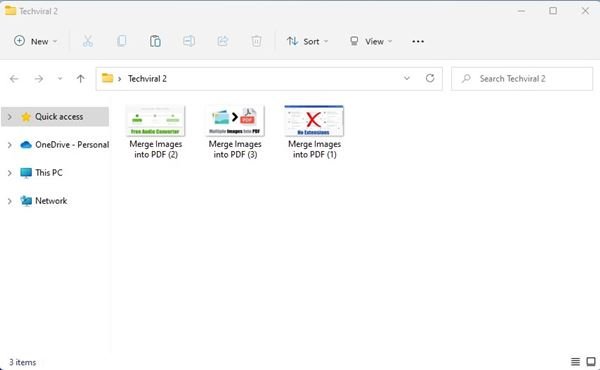The height and width of the screenshot is (370, 600).
Task: Open recent locations dropdown arrow
Action: (60, 79)
